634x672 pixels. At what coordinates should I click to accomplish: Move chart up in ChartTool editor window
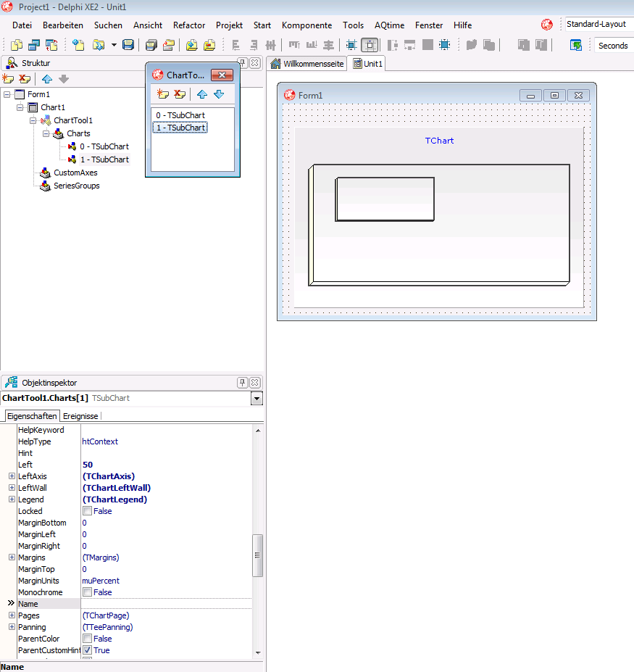coord(202,94)
